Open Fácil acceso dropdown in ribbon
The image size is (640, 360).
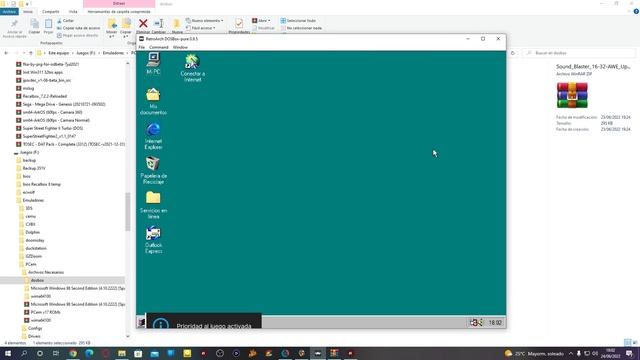point(201,28)
